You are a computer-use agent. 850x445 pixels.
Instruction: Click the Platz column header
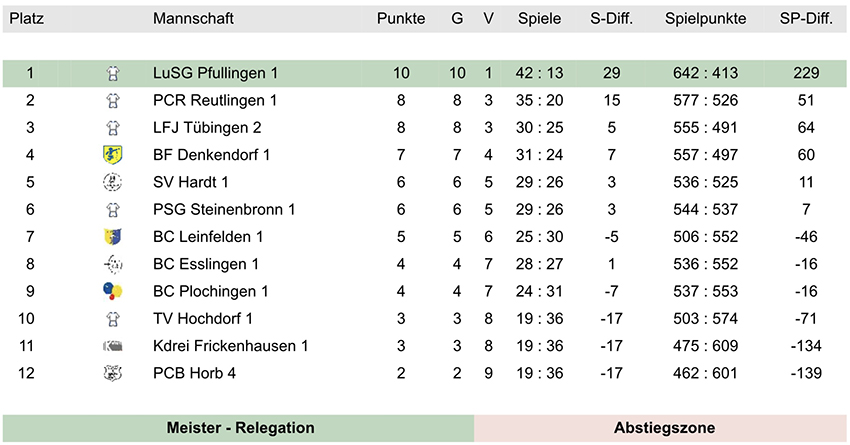tap(27, 18)
